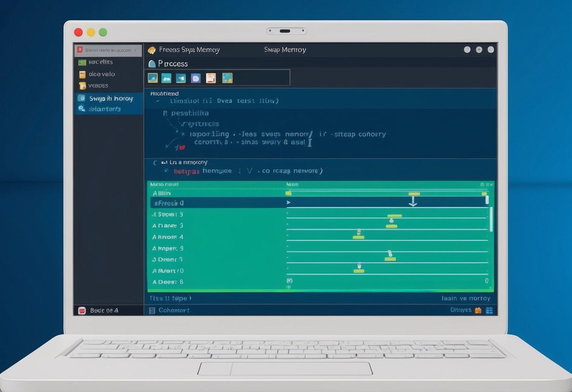Click the orange icon beside Dhoyes in status bar
Image resolution: width=572 pixels, height=392 pixels.
click(478, 310)
